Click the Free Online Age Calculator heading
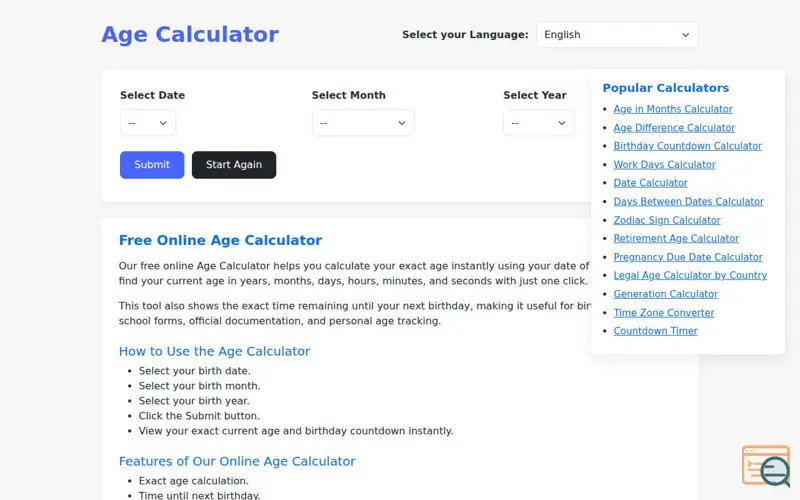800x500 pixels. [x=220, y=240]
